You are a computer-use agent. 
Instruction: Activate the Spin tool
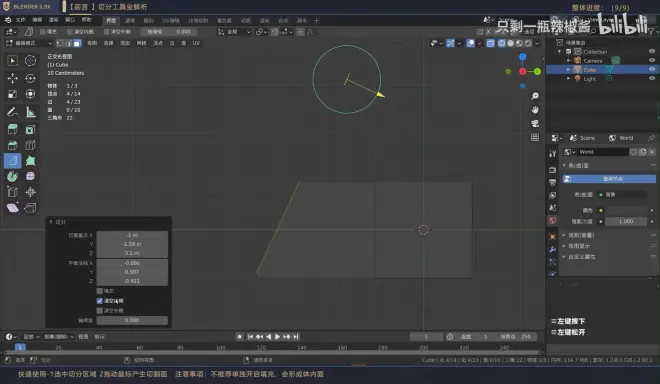click(x=13, y=176)
